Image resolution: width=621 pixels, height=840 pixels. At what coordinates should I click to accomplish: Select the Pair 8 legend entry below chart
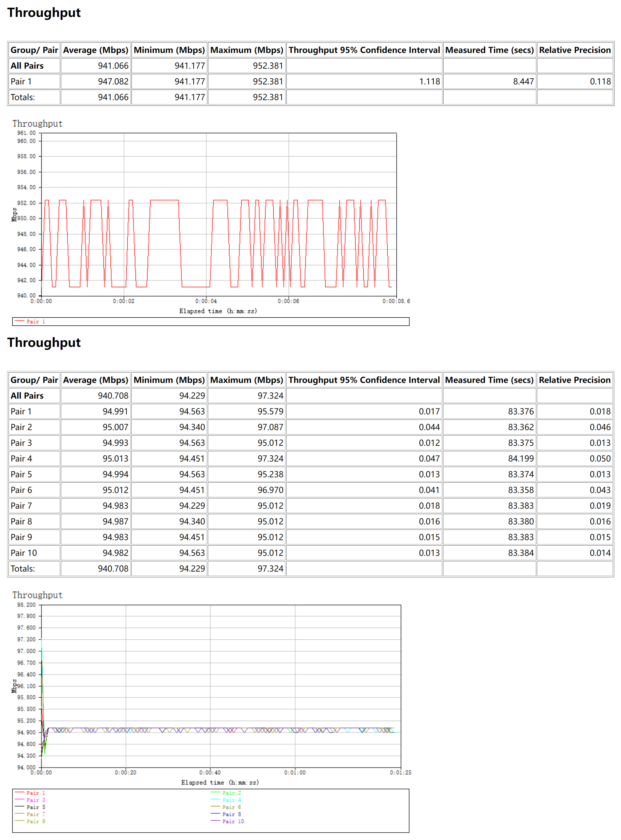point(226,814)
